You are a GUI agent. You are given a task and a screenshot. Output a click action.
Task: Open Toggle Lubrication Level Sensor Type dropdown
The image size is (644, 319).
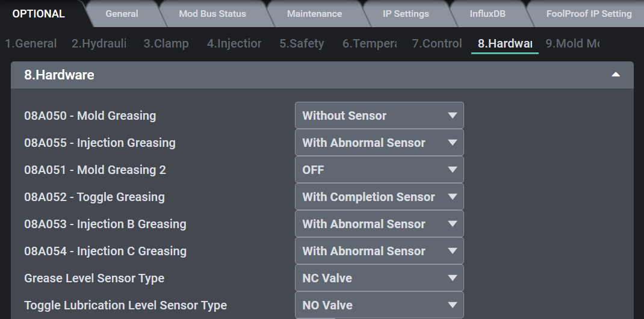(x=379, y=305)
